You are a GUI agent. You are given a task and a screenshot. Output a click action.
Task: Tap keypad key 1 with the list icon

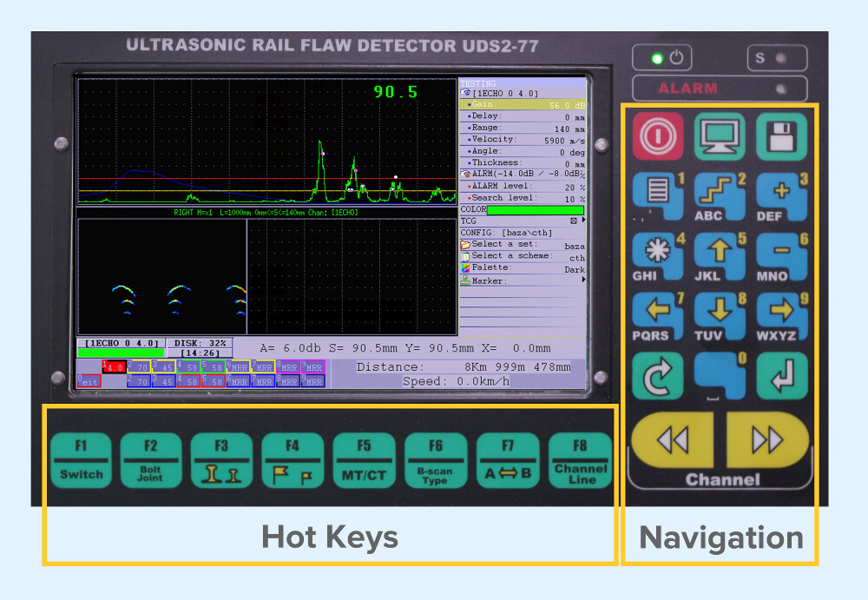pos(658,196)
